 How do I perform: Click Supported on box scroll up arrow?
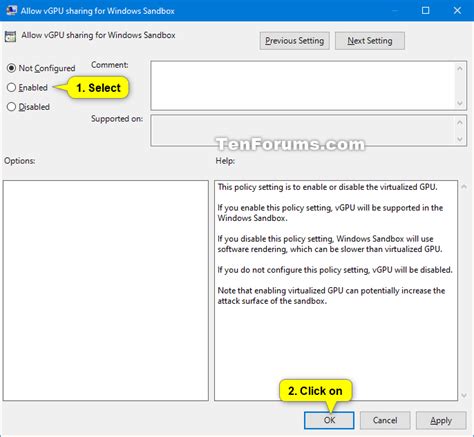(x=460, y=122)
